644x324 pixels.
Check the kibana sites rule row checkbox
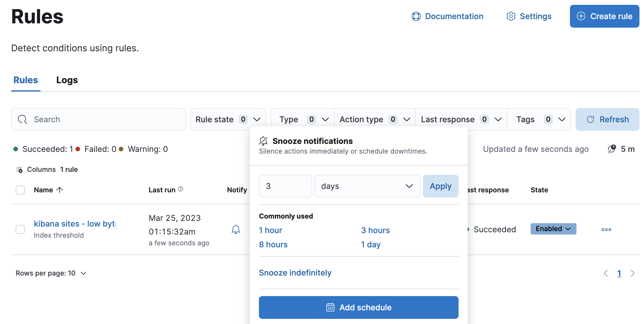pos(20,229)
